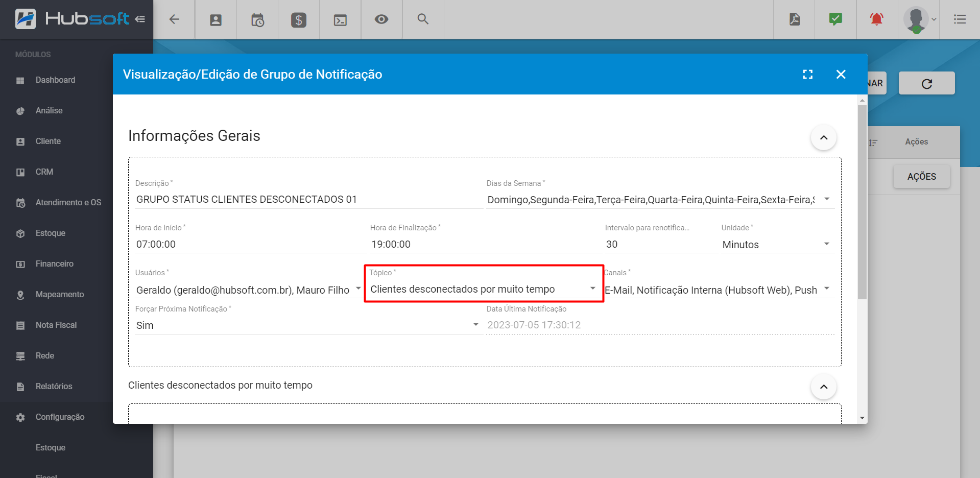Open the Dashboard module
Image resolution: width=980 pixels, height=478 pixels.
pos(56,80)
